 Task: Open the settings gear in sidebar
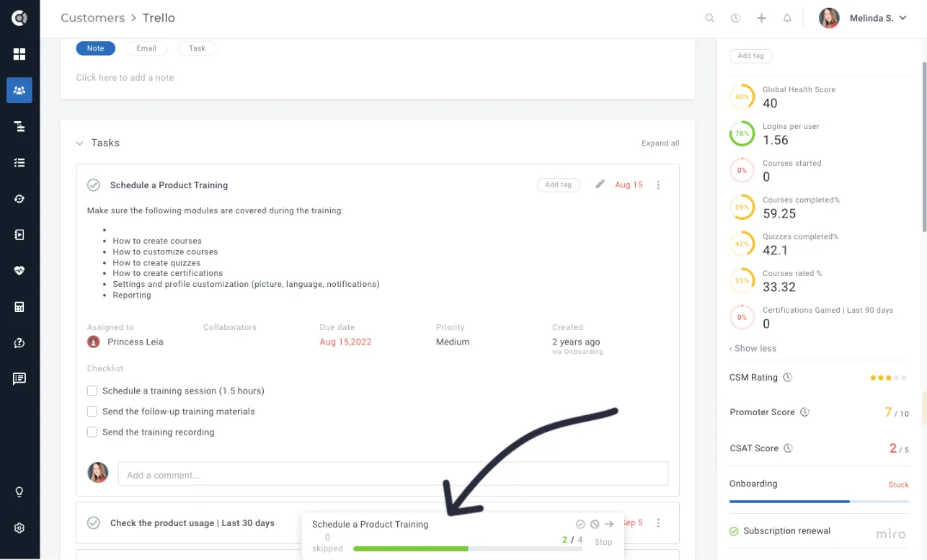tap(19, 528)
